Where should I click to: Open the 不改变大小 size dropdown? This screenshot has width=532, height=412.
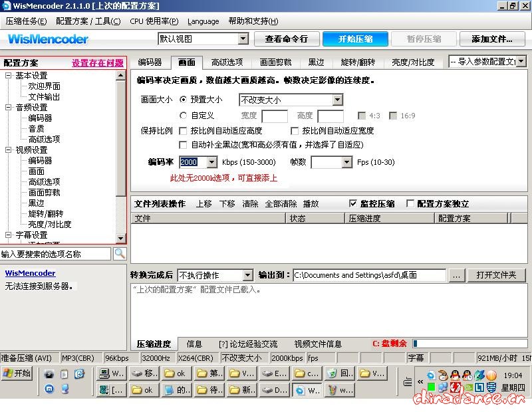(x=337, y=99)
